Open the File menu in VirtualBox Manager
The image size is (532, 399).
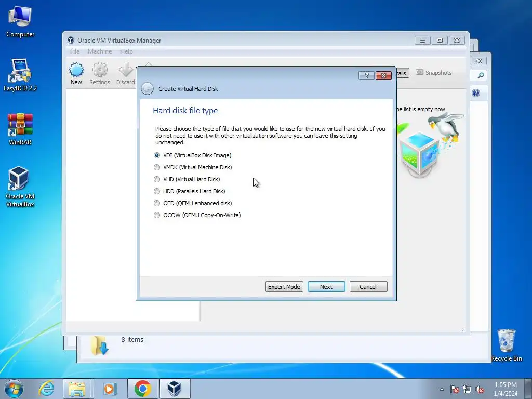(x=75, y=51)
